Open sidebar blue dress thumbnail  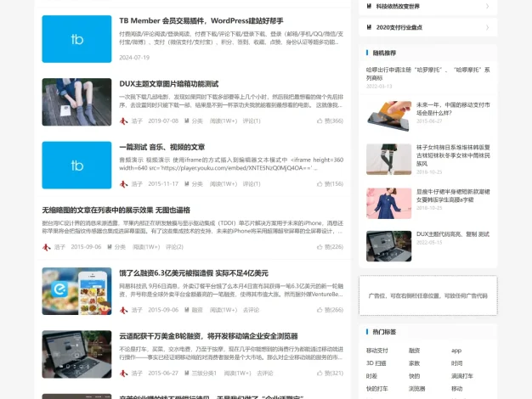click(389, 204)
